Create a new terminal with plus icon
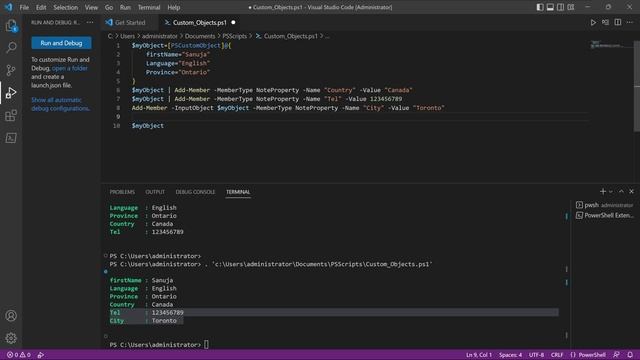Screen dimensions: 640x360 point(603,191)
